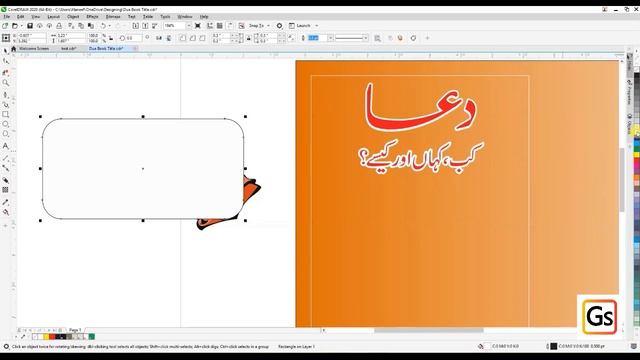Image resolution: width=640 pixels, height=360 pixels.
Task: Expand the outline width dropdown
Action: (330, 38)
